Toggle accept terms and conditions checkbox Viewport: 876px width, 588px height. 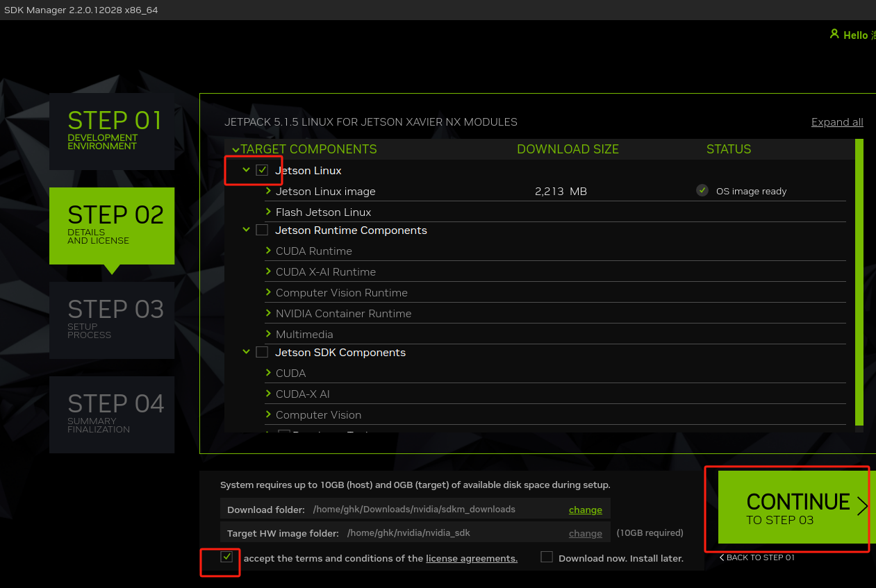226,557
